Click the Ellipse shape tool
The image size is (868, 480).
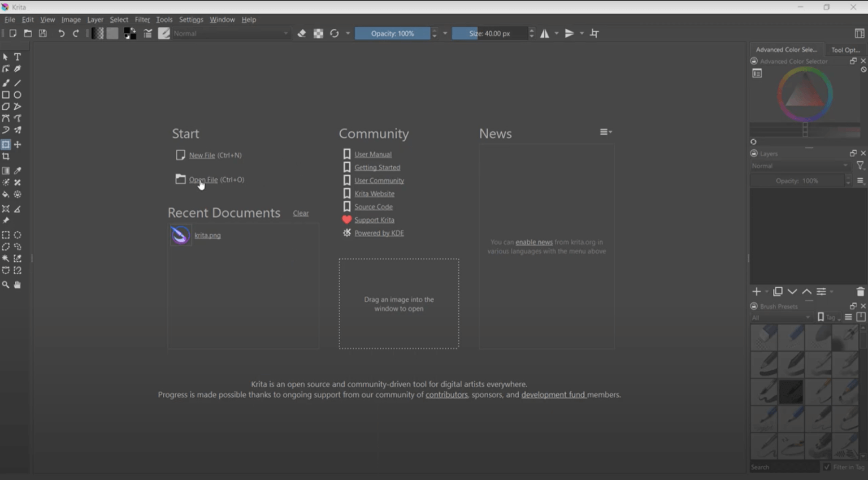(18, 95)
